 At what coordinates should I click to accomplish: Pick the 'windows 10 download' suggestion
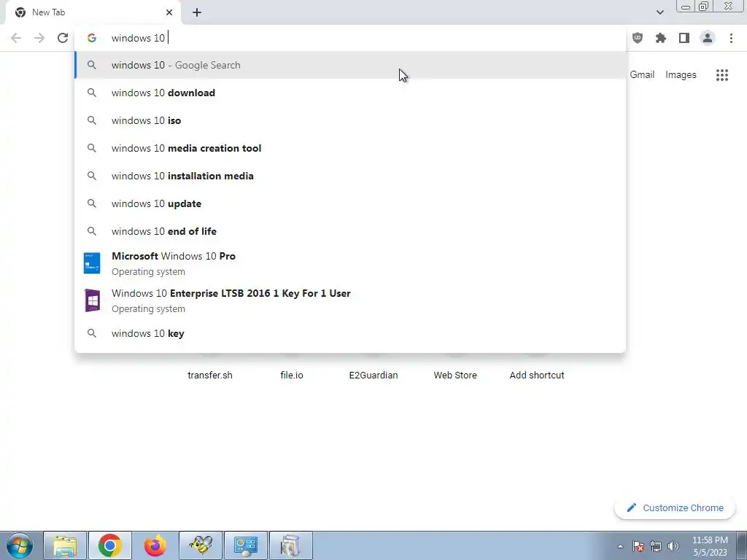pyautogui.click(x=350, y=93)
